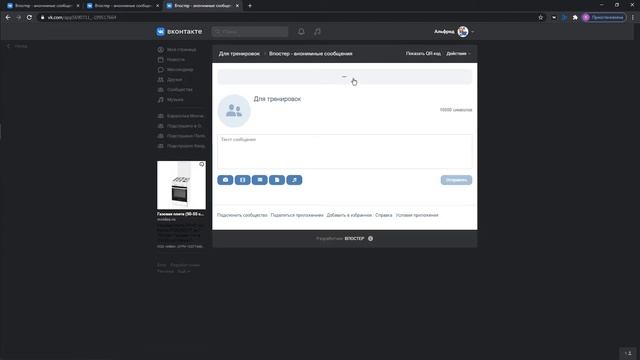Image resolution: width=640 pixels, height=360 pixels.
Task: Open Мессенджер in the left sidebar
Action: click(176, 69)
